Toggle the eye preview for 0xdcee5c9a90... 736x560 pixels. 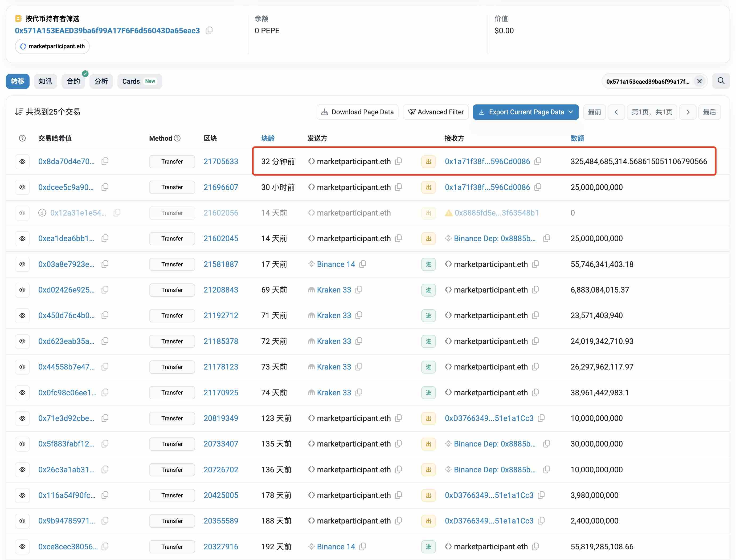(x=22, y=187)
